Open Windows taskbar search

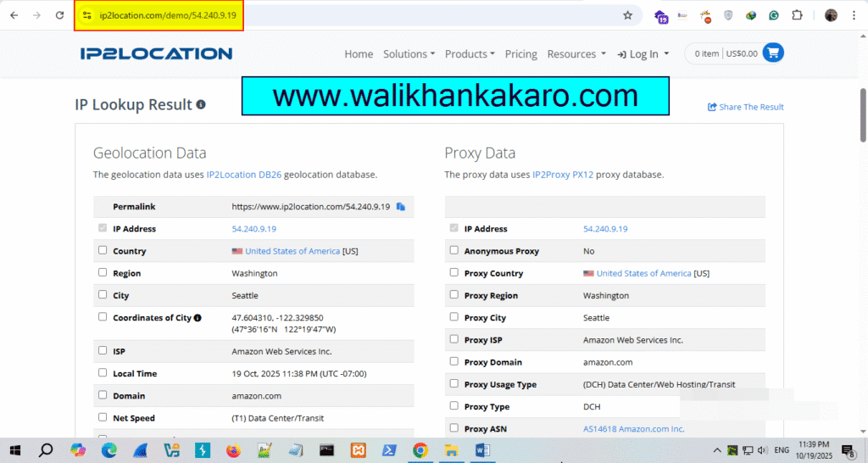(46, 450)
